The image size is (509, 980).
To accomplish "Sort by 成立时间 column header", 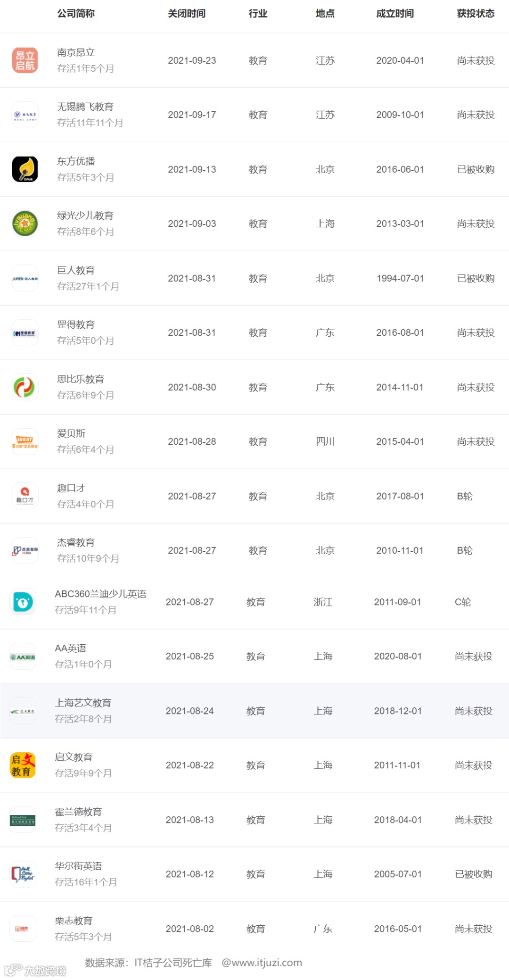I will click(395, 13).
